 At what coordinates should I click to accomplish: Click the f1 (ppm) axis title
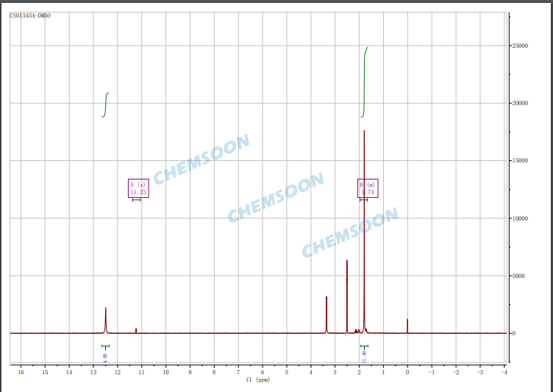258,380
